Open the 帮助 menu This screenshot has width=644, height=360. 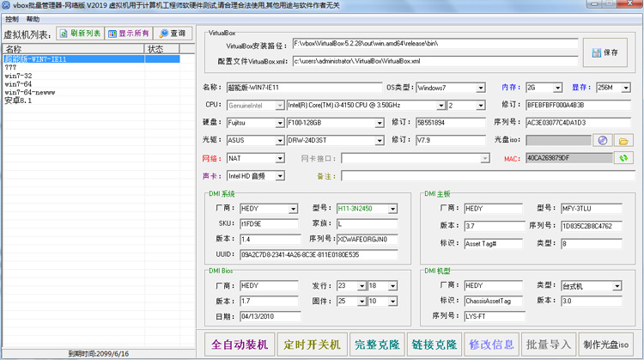tap(33, 19)
